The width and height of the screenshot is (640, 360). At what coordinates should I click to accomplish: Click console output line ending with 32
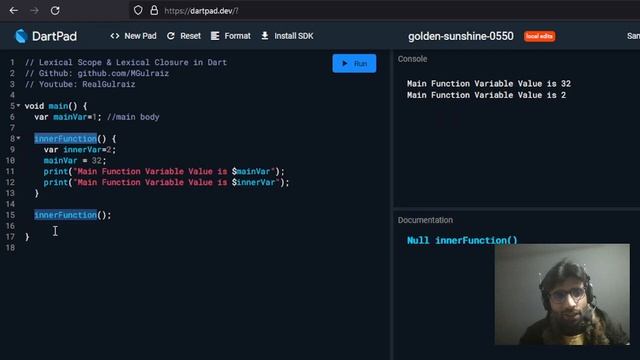pyautogui.click(x=489, y=83)
